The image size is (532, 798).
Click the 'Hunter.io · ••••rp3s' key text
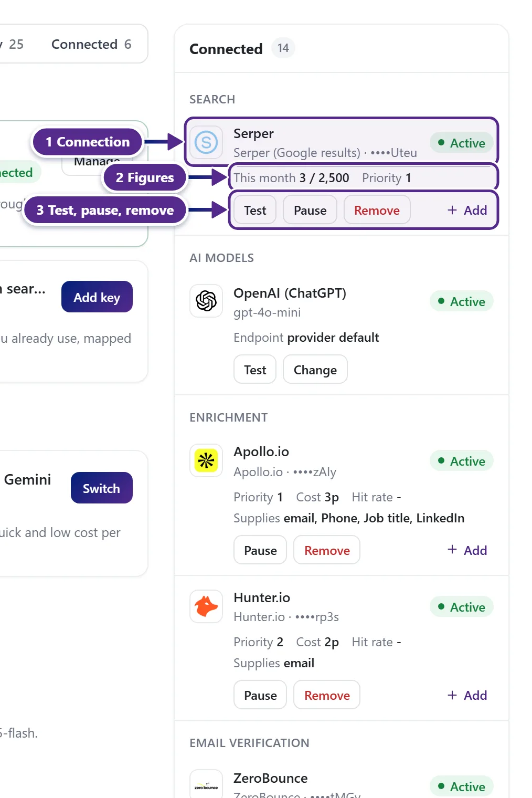click(x=286, y=617)
